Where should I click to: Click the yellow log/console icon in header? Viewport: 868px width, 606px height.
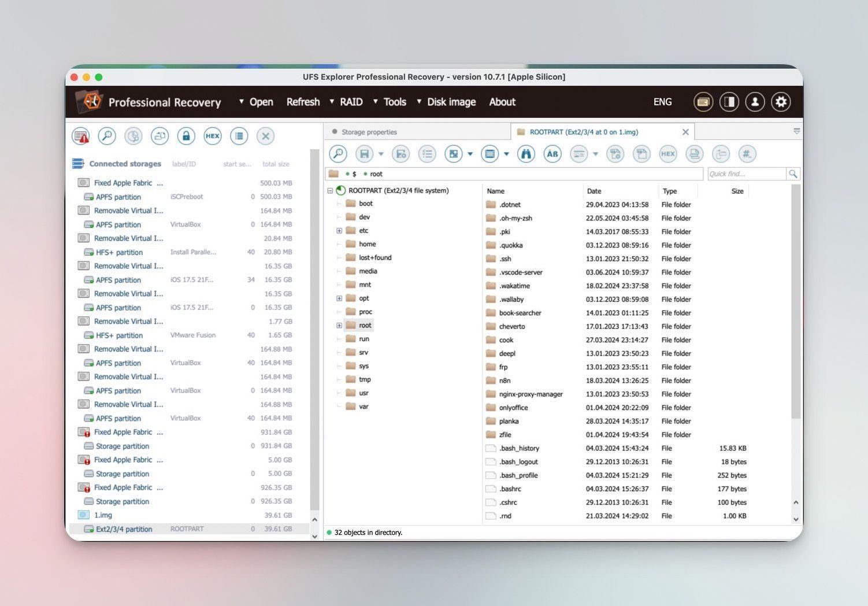click(x=703, y=102)
